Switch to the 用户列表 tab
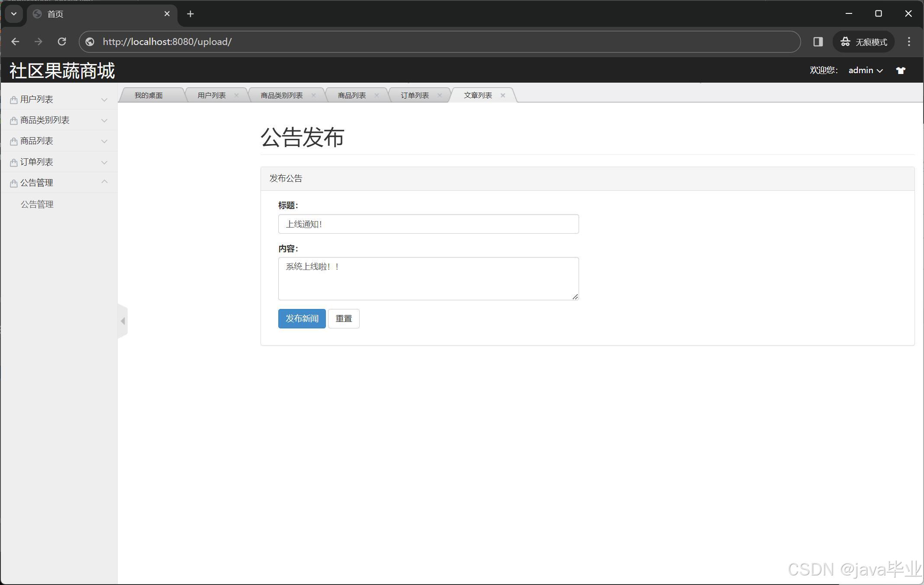 (x=212, y=95)
